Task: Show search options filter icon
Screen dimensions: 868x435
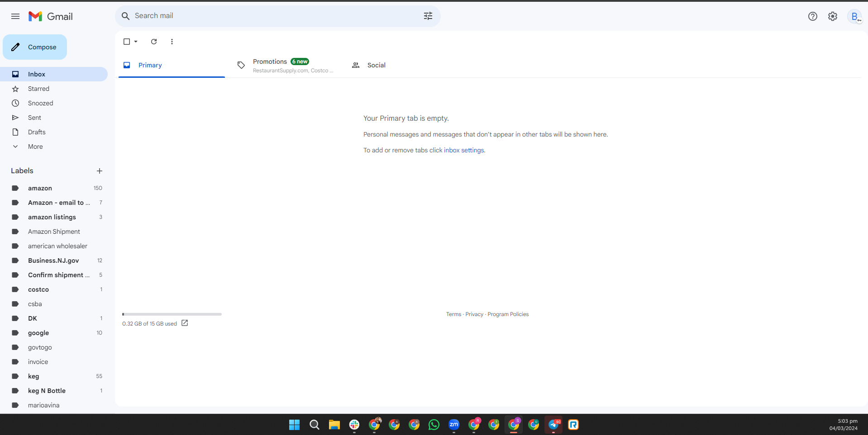Action: coord(428,16)
